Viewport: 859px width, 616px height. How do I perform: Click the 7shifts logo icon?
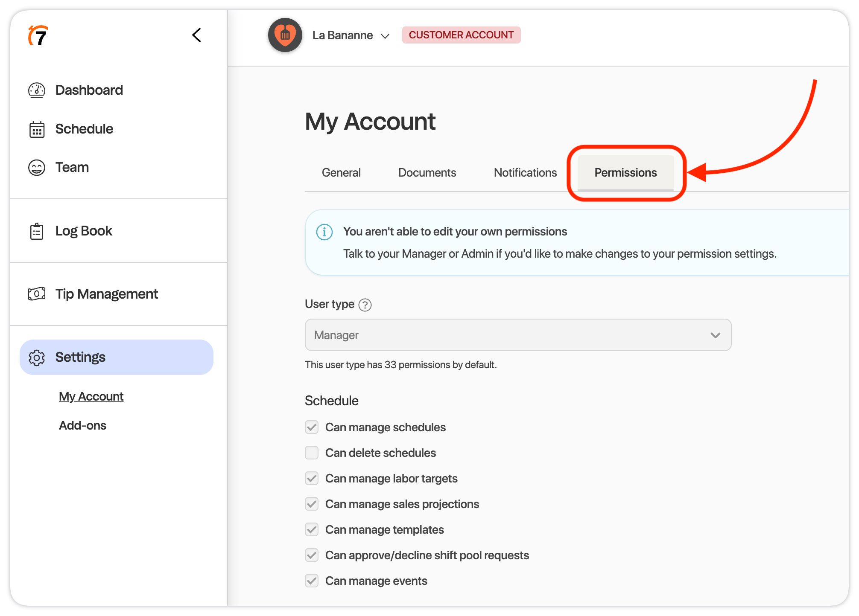click(38, 35)
